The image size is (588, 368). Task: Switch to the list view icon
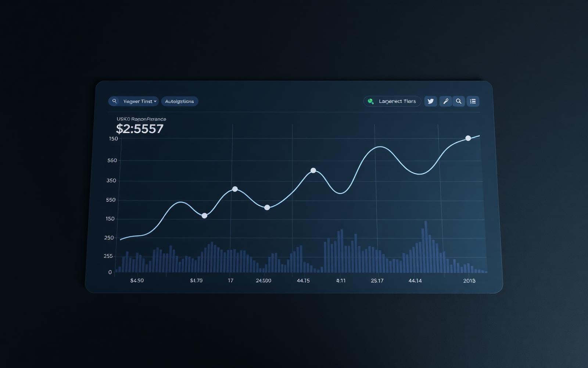[x=473, y=101]
